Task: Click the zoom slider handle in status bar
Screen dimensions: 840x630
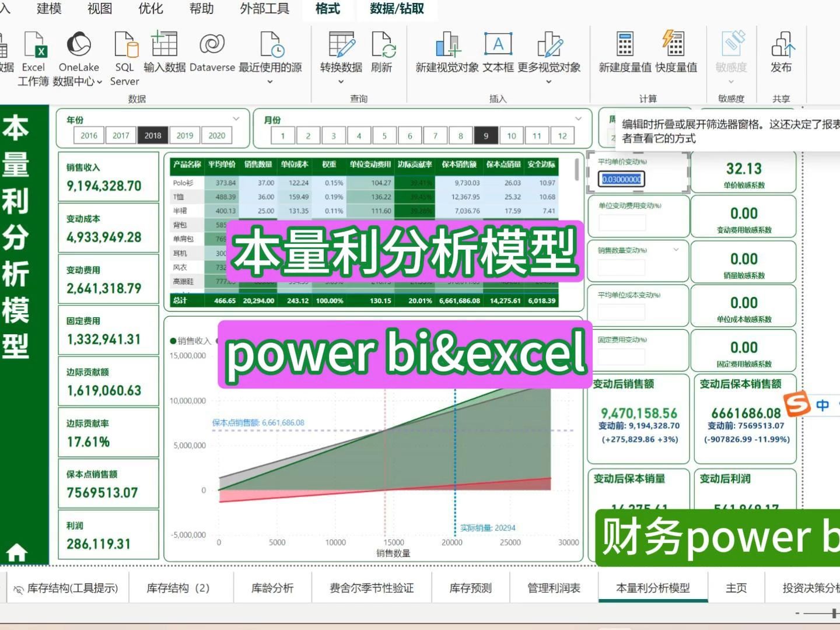Action: (835, 613)
